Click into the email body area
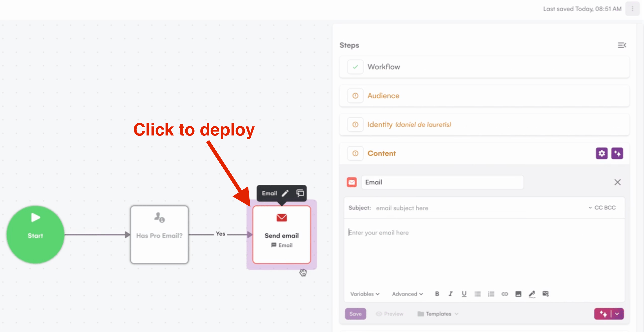 (484, 252)
